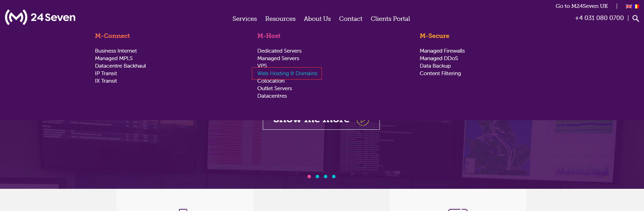Switch to the UK flag language
Image resolution: width=644 pixels, height=211 pixels.
629,6
